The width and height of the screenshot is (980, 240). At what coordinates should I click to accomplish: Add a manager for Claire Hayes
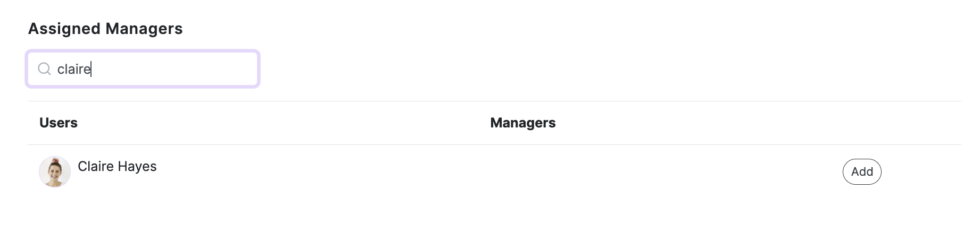click(x=862, y=172)
